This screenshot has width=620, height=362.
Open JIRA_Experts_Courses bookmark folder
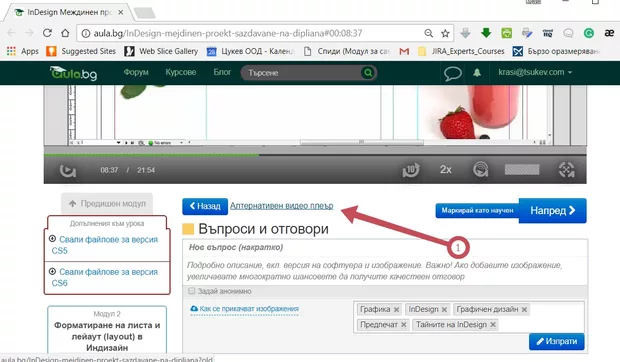pyautogui.click(x=461, y=51)
